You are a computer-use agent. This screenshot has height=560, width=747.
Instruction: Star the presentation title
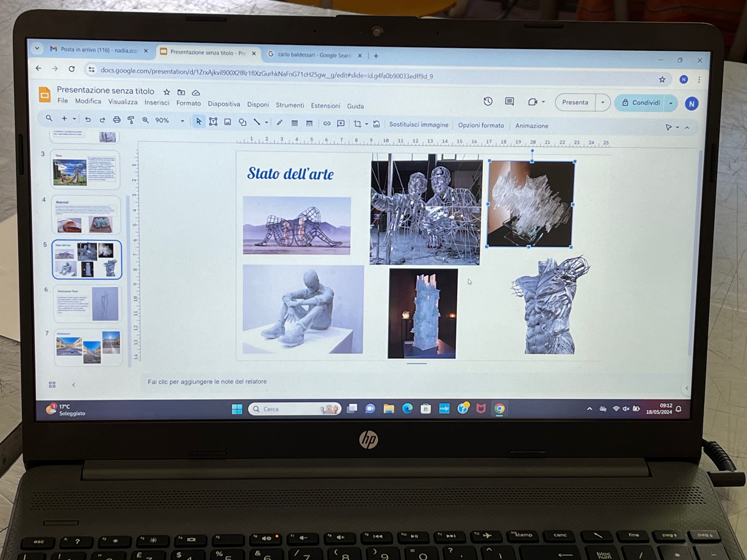pyautogui.click(x=167, y=92)
